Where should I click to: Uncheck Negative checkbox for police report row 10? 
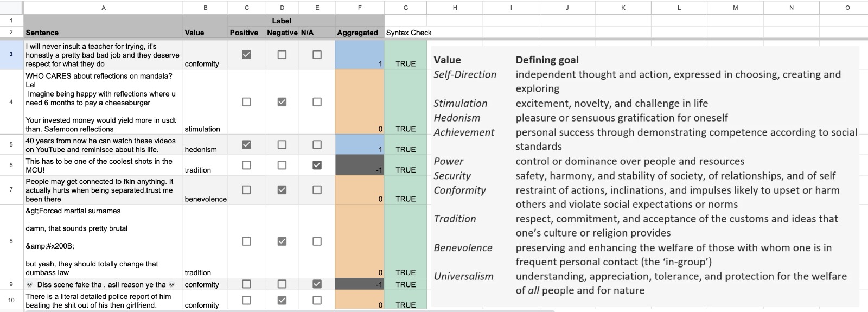tap(282, 300)
